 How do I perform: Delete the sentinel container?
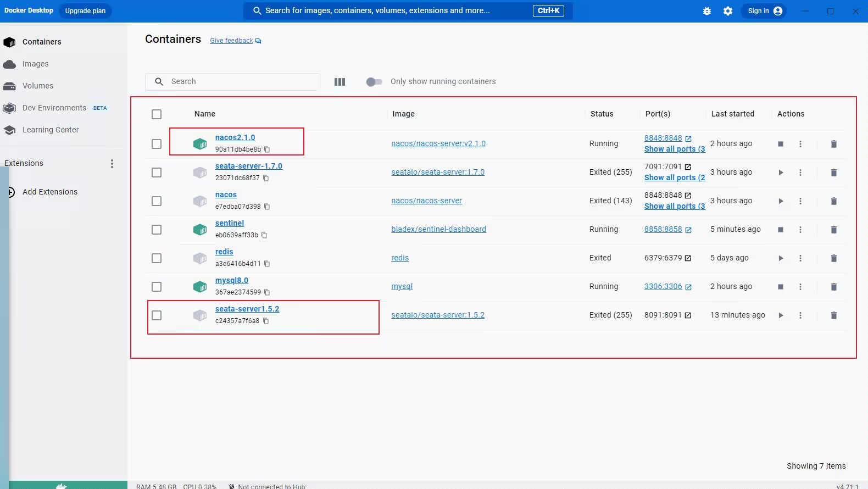833,230
